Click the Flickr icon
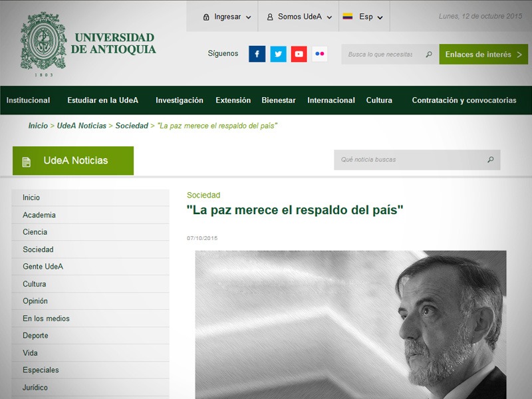The height and width of the screenshot is (399, 532). coord(320,54)
